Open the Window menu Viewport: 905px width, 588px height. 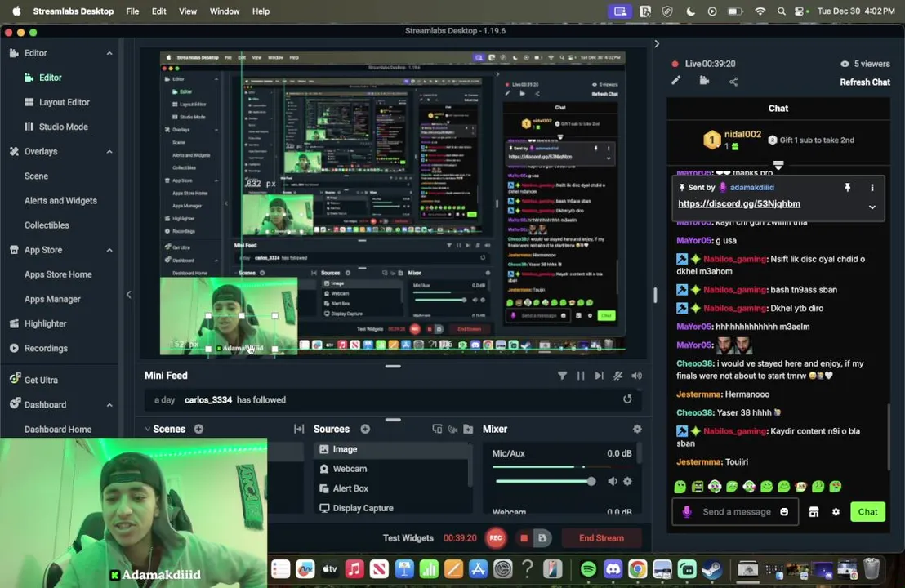225,11
